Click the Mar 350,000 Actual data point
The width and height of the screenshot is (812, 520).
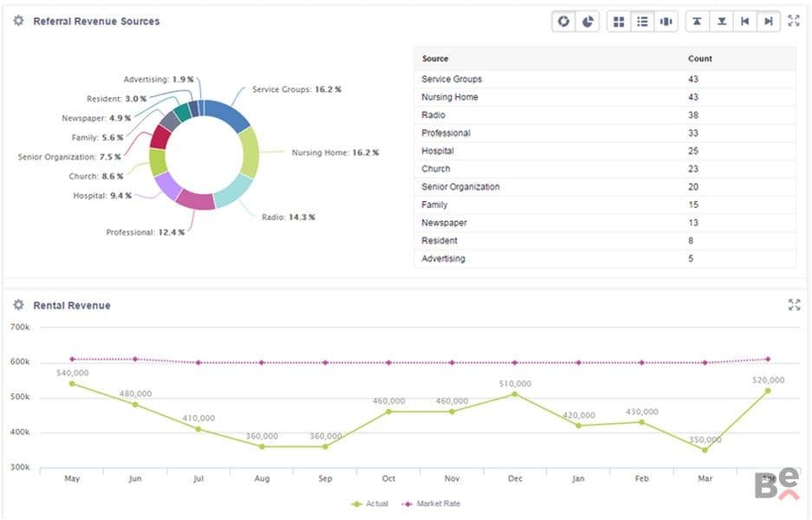pyautogui.click(x=705, y=450)
